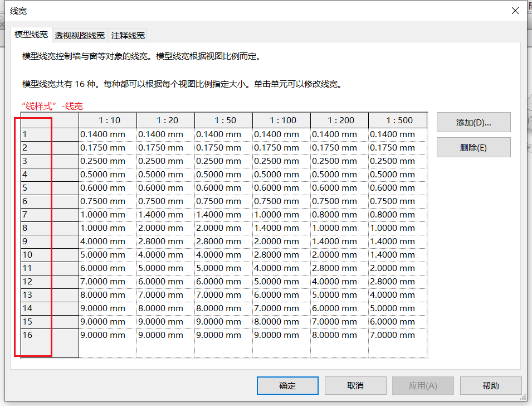Click row 8 value 1.4000 mm under 1 : 100

[x=282, y=228]
